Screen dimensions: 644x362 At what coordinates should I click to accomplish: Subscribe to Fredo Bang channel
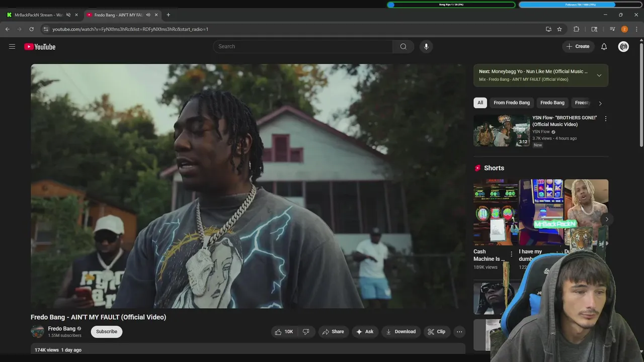click(107, 332)
